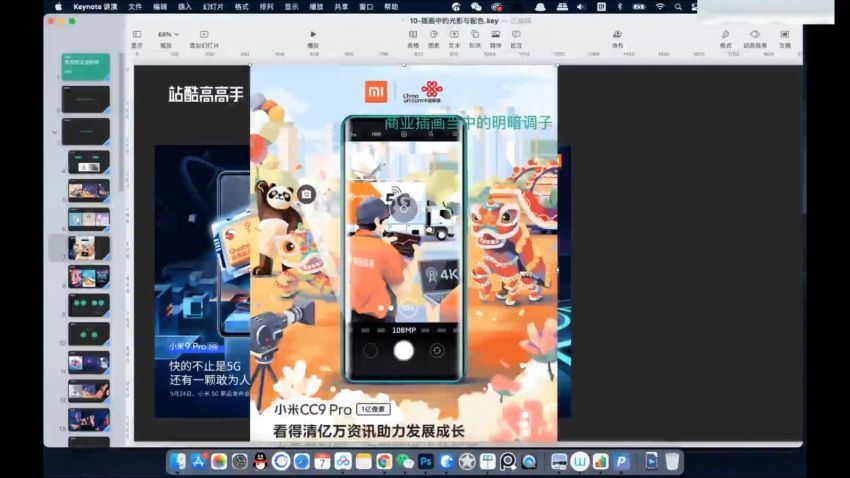850x478 pixels.
Task: Open the Keynote 讲演 application menu
Action: 95,7
